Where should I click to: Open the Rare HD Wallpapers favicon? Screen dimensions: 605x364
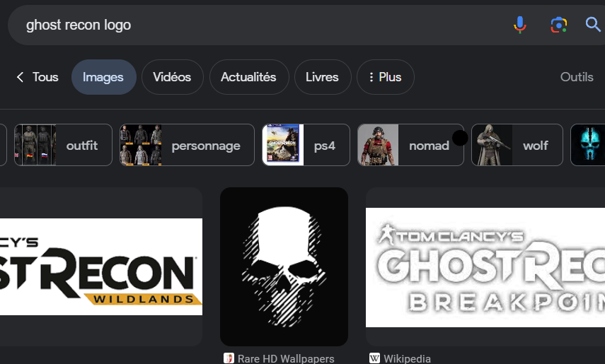(229, 358)
